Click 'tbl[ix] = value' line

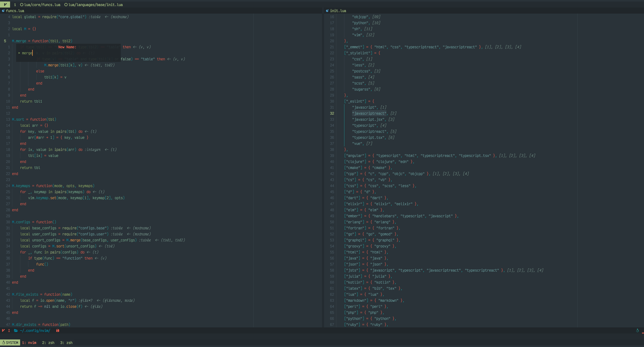(43, 156)
